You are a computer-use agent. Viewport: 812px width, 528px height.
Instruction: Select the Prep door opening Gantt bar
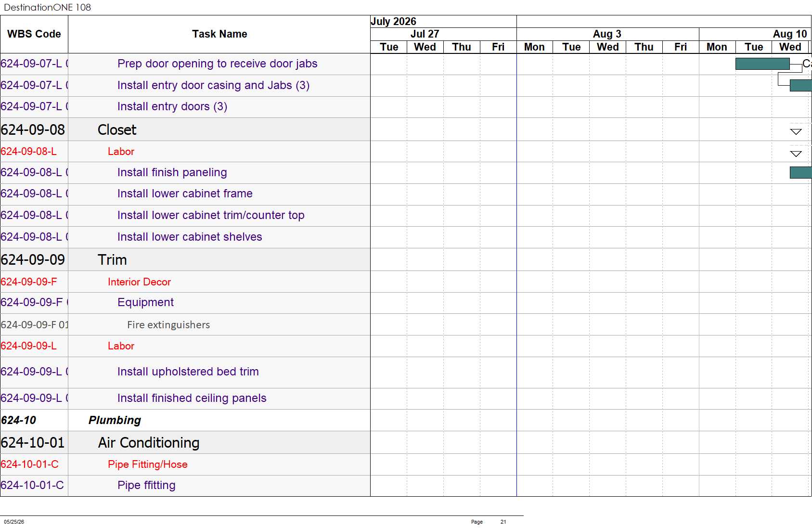(x=762, y=64)
